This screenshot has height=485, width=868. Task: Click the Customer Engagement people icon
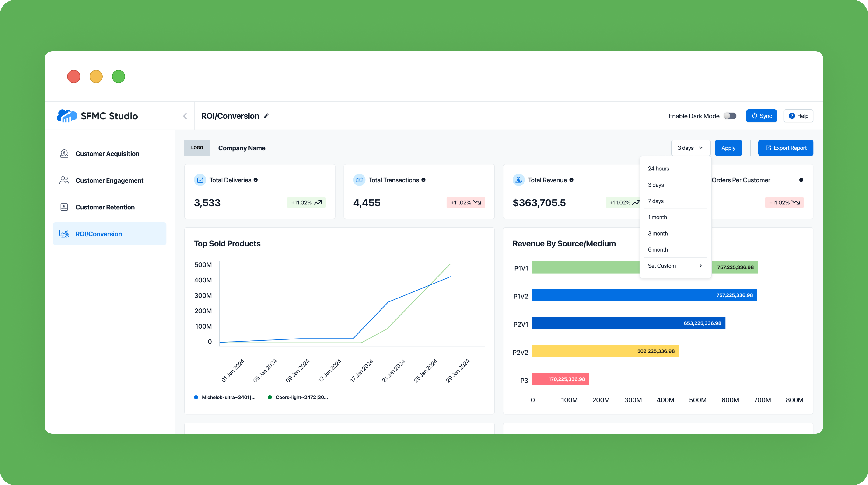(64, 180)
